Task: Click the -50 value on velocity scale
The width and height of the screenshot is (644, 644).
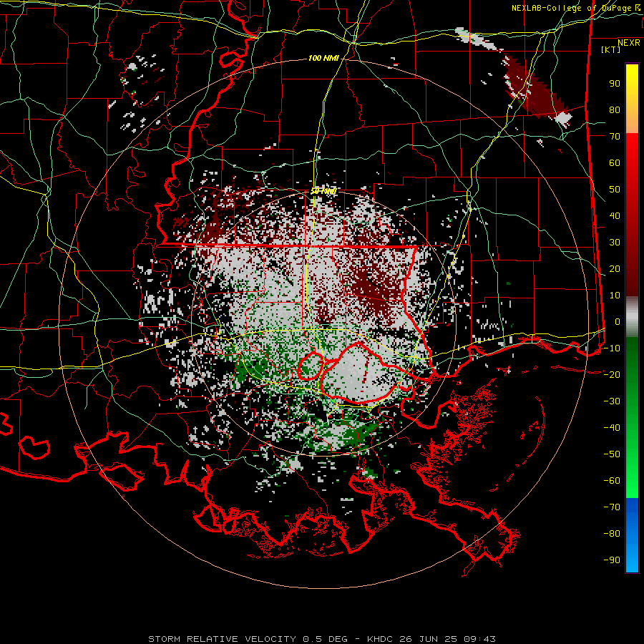Action: pyautogui.click(x=612, y=454)
